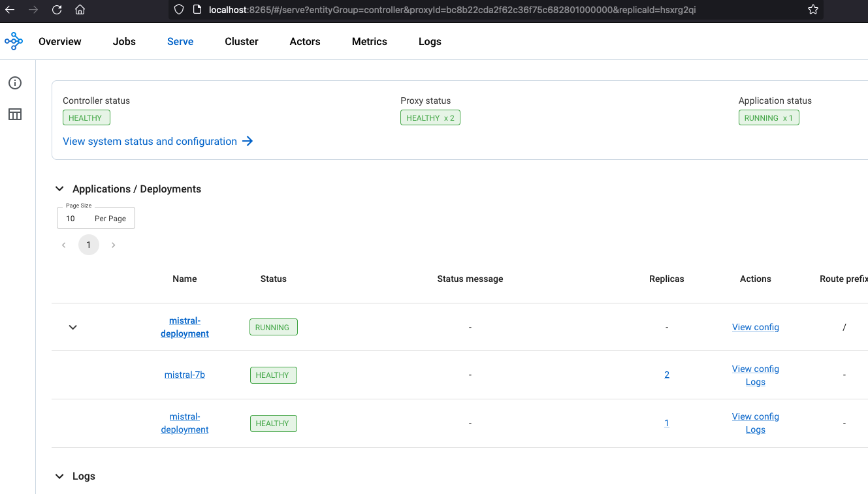Click the browser home icon
The image size is (868, 494).
click(x=80, y=10)
